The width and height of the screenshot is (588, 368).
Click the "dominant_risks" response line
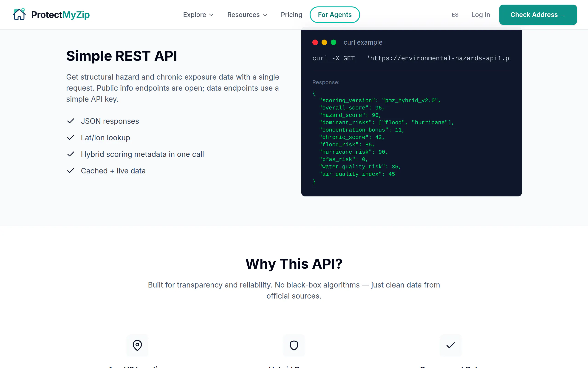386,122
